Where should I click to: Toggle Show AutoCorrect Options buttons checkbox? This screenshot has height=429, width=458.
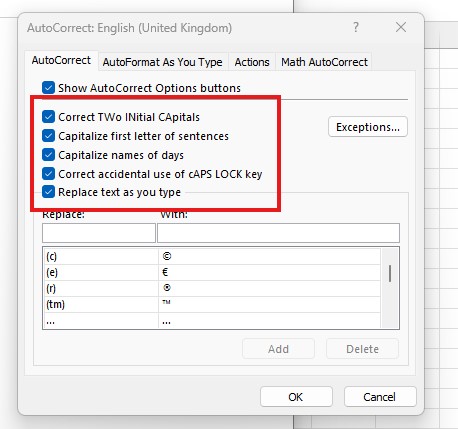(48, 88)
